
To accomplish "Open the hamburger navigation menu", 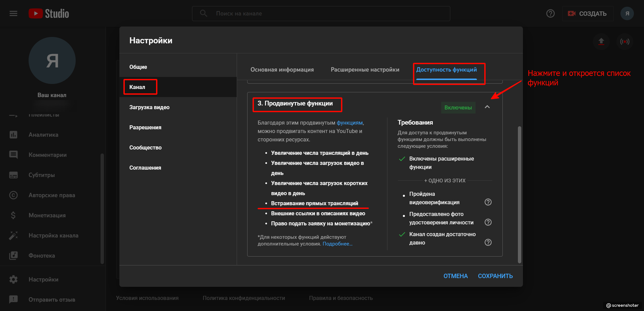I will pos(13,13).
